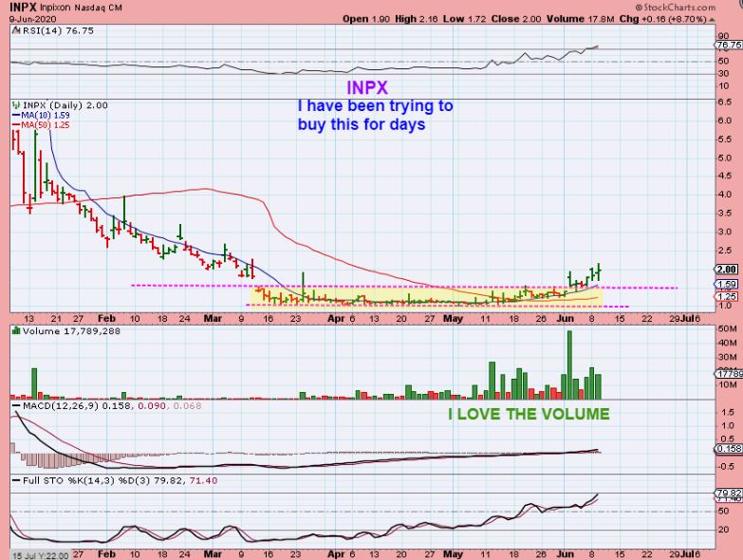743x560 pixels.
Task: Click the RSI(14) 76.75 indicator label
Action: 53,30
